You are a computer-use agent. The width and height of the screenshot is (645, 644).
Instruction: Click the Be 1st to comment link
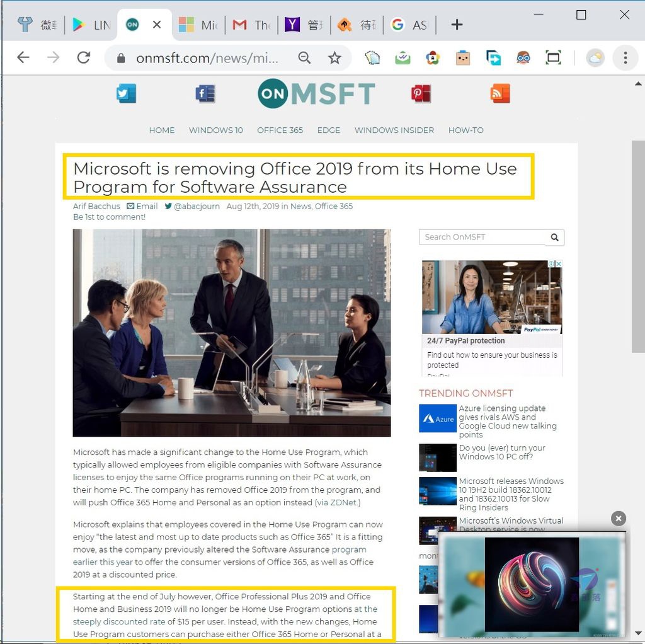pos(110,217)
